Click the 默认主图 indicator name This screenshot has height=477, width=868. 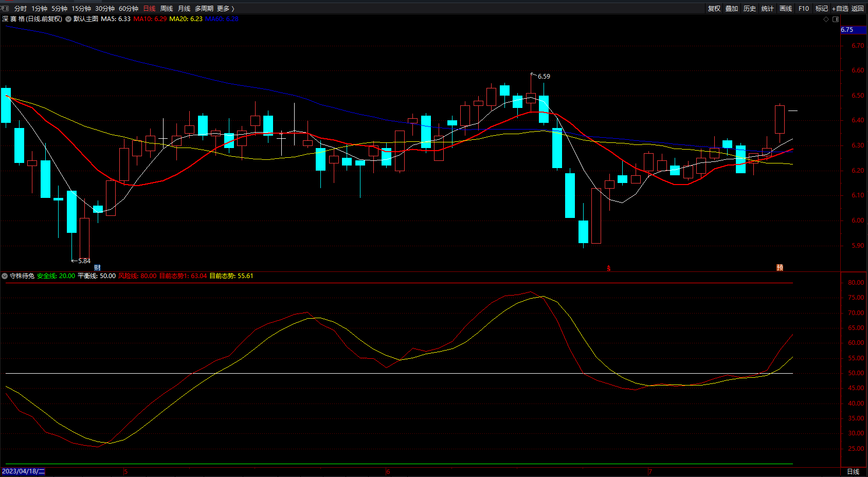(x=86, y=19)
